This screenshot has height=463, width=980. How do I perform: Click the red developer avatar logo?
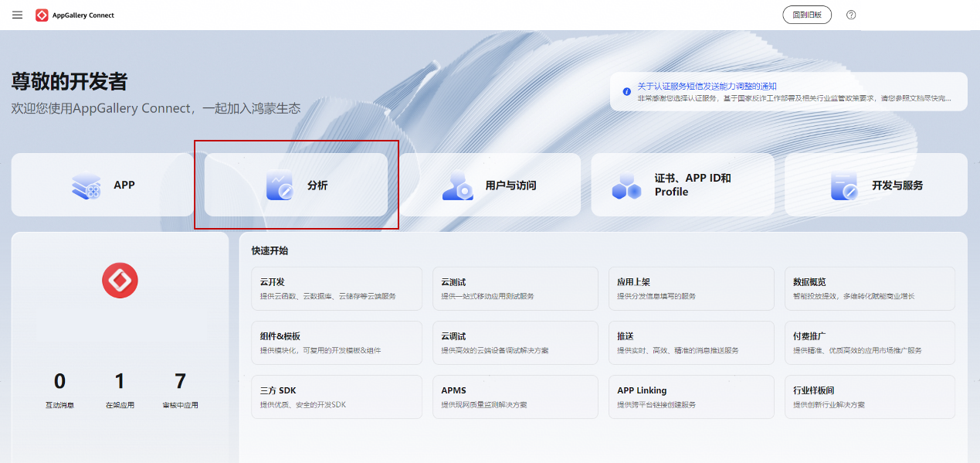click(x=120, y=280)
